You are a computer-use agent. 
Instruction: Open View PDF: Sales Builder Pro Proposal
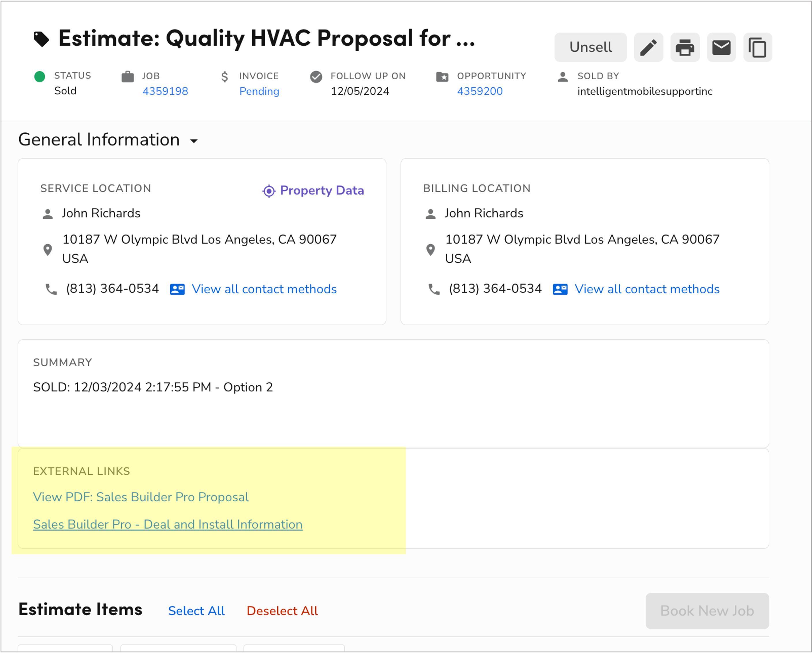[141, 497]
